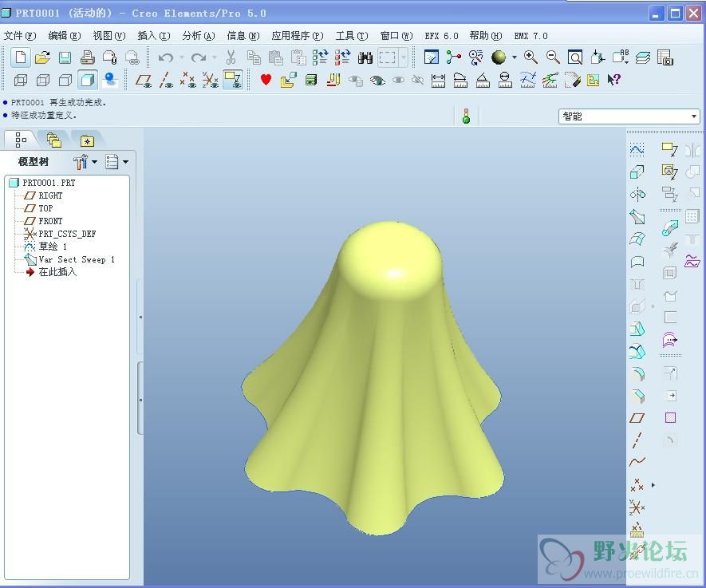Open a file with the folder icon
The height and width of the screenshot is (588, 706).
coord(42,57)
